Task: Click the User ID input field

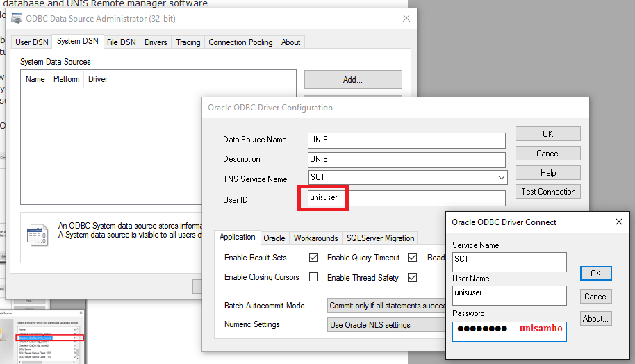Action: coord(406,198)
